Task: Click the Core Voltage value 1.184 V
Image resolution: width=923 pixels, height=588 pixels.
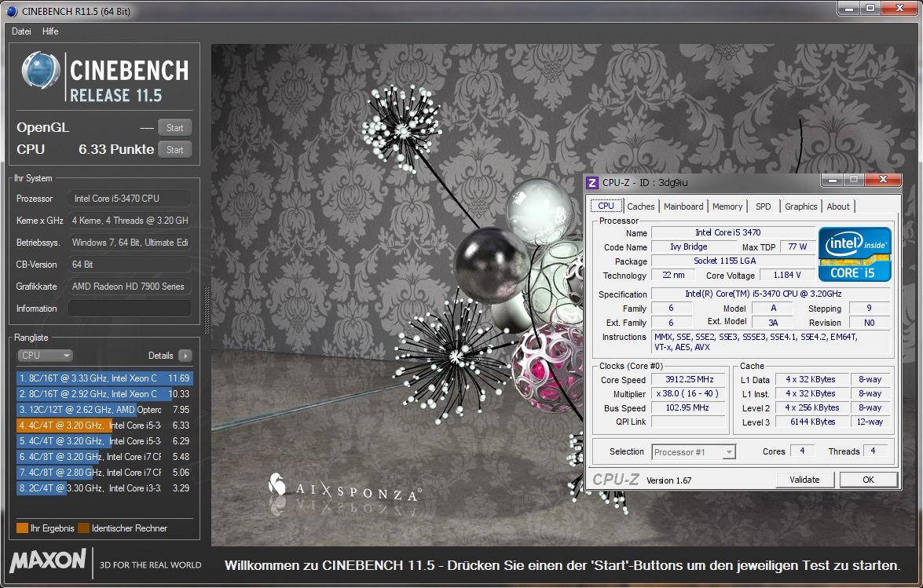Action: (x=788, y=276)
